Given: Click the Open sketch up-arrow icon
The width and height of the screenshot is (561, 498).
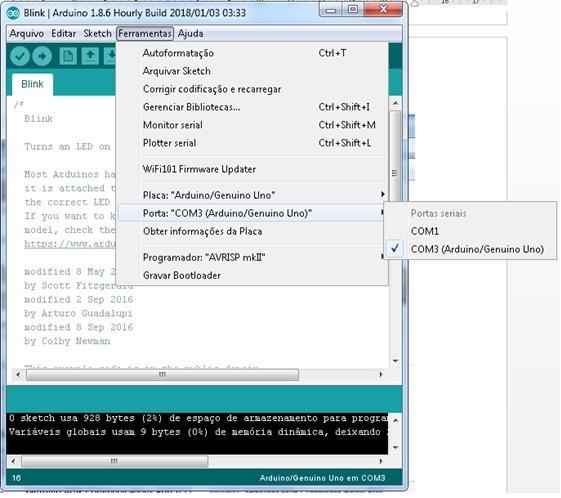Looking at the screenshot, I should tap(90, 56).
